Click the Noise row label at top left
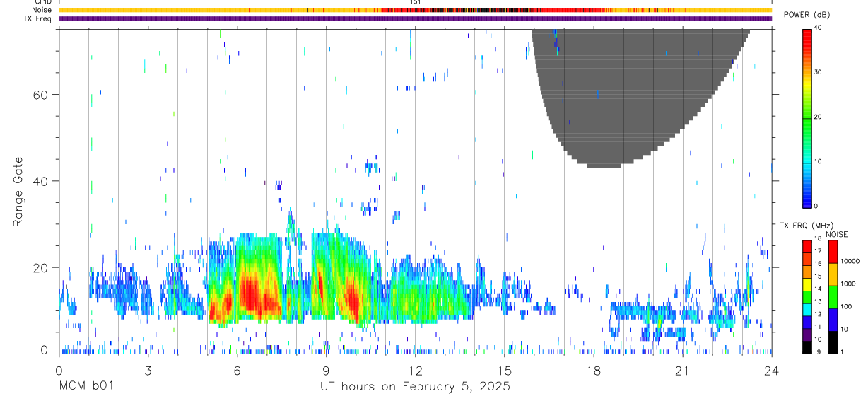868x401 pixels. pyautogui.click(x=42, y=10)
